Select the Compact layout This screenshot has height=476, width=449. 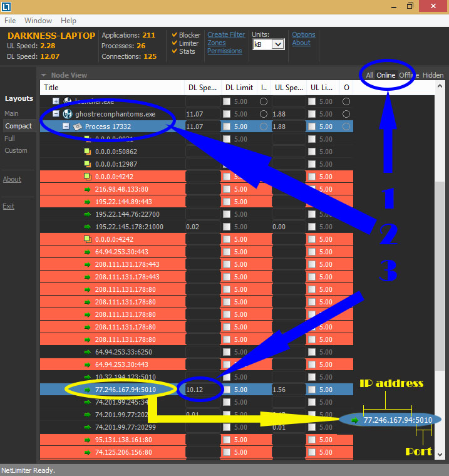click(x=18, y=126)
